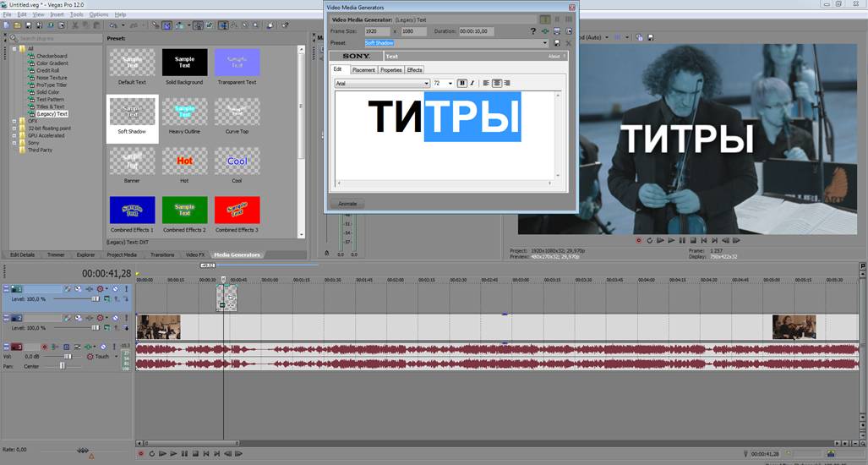Open the font size 72 dropdown

click(450, 83)
